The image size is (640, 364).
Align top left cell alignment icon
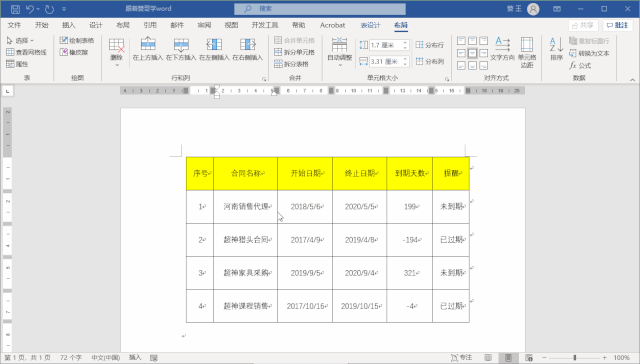461,41
